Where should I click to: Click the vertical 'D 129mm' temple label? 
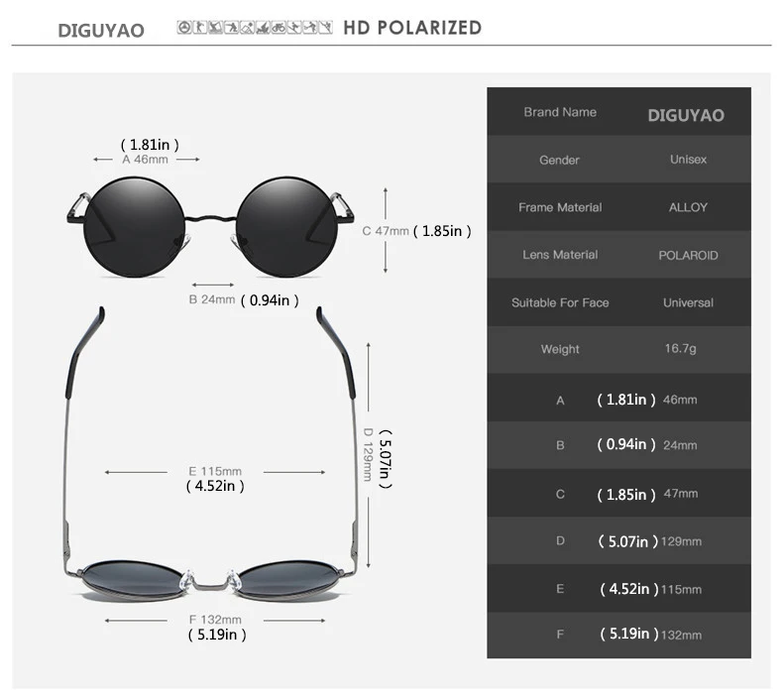click(368, 454)
